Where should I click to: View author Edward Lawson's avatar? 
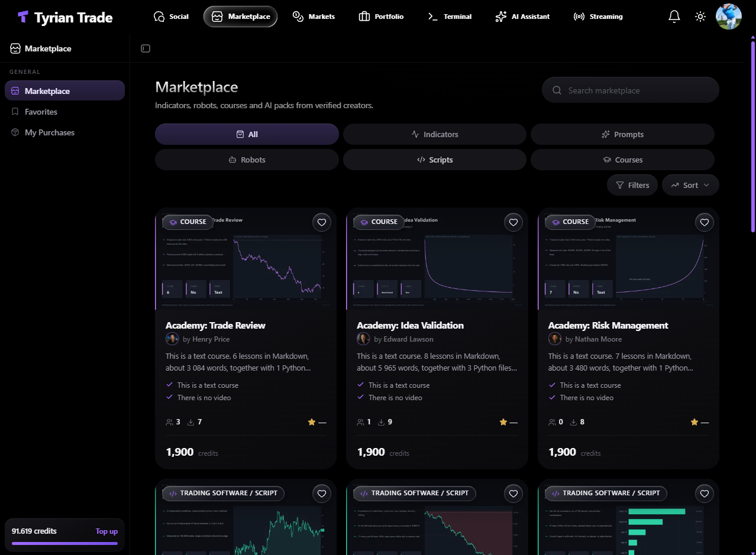click(363, 339)
